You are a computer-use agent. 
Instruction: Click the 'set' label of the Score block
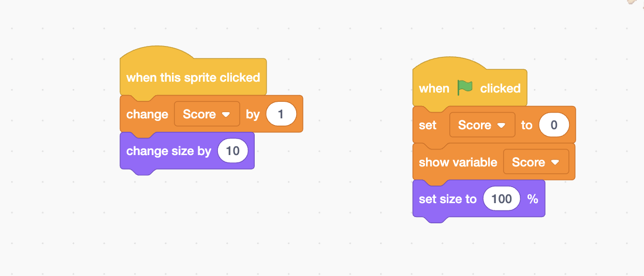[428, 125]
